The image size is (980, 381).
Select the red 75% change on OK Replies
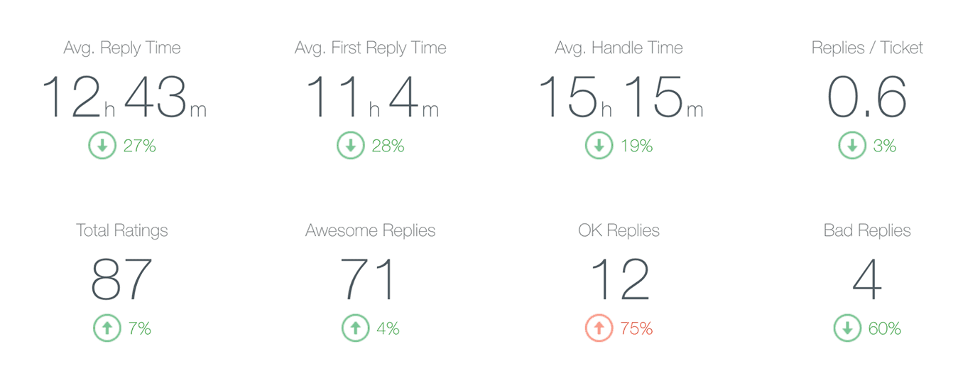636,328
